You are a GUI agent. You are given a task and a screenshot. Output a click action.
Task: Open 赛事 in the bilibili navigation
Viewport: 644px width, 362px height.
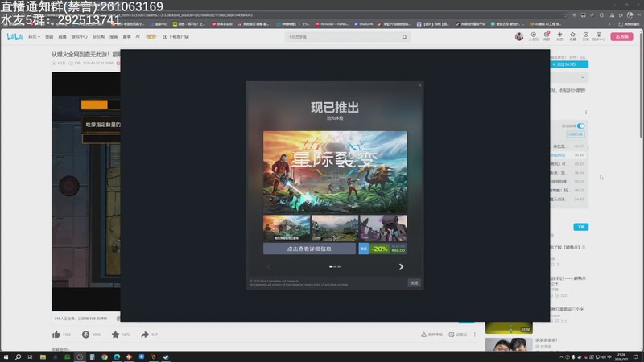pyautogui.click(x=127, y=36)
